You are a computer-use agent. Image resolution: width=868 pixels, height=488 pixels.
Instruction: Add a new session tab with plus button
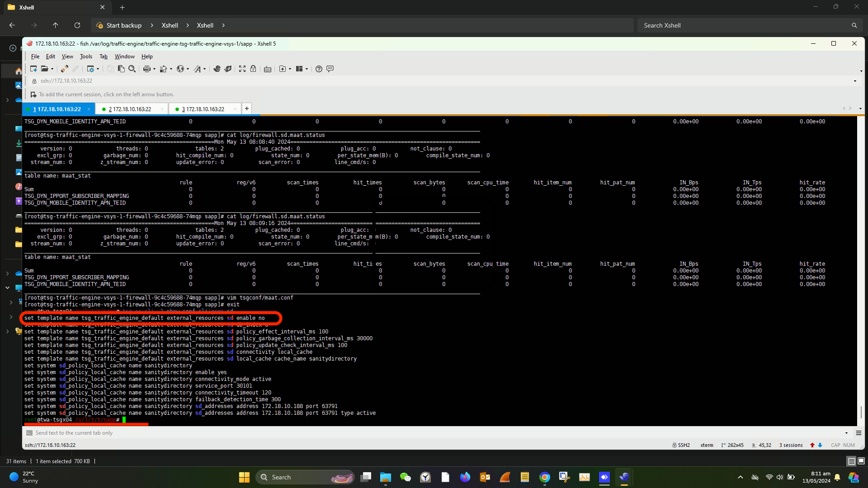pos(246,108)
